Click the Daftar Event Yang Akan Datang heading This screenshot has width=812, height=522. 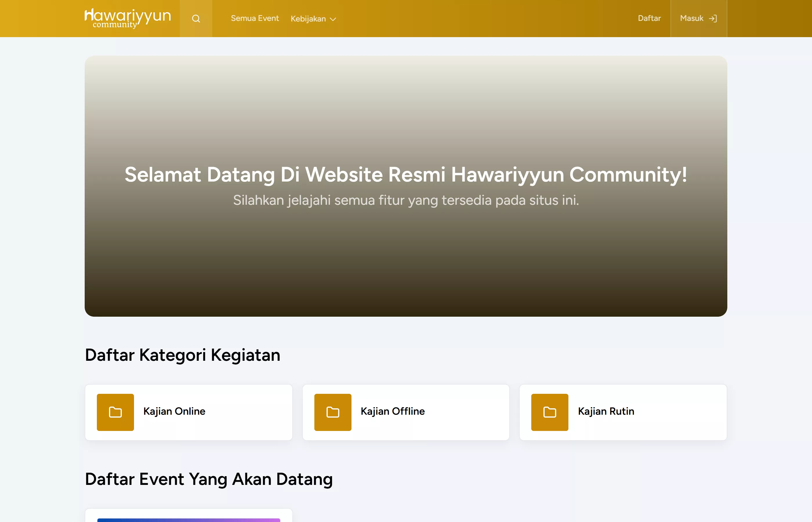point(209,480)
